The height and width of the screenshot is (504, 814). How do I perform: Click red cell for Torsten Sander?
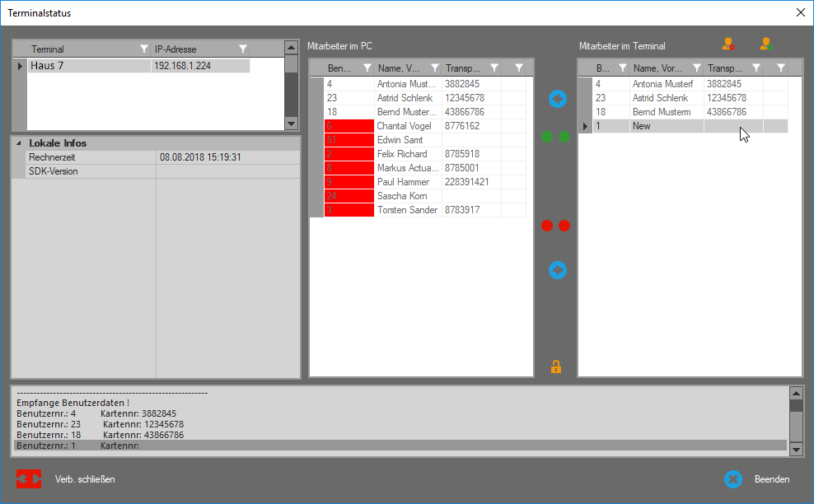[349, 210]
